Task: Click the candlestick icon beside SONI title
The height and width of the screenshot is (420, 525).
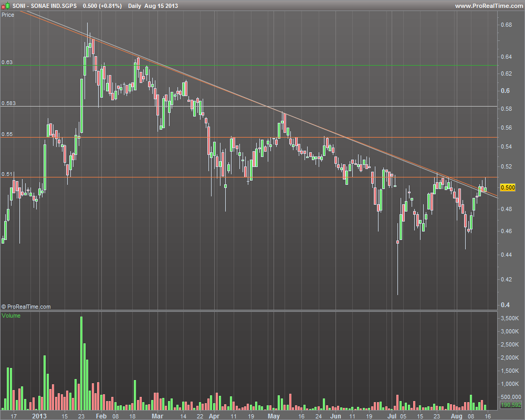Action: (5, 5)
